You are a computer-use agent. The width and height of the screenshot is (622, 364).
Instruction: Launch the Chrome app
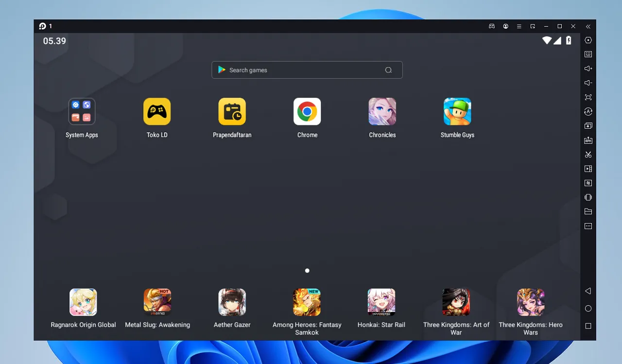[307, 112]
